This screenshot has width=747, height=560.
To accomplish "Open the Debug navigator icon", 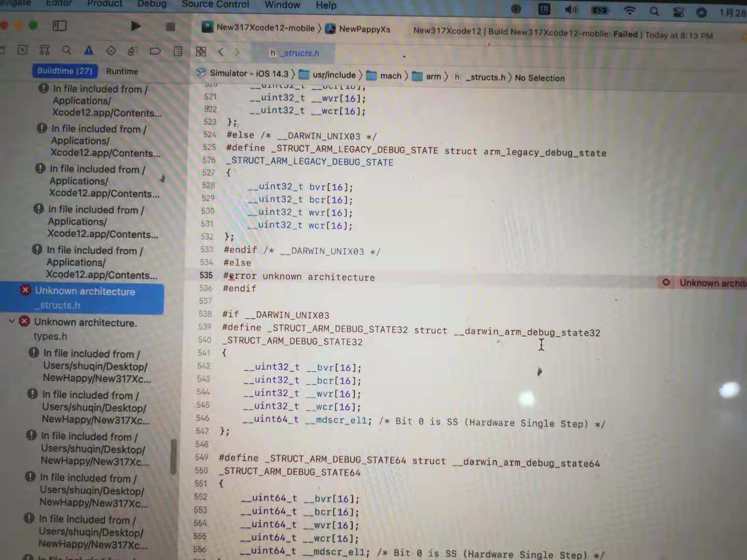I will click(133, 51).
